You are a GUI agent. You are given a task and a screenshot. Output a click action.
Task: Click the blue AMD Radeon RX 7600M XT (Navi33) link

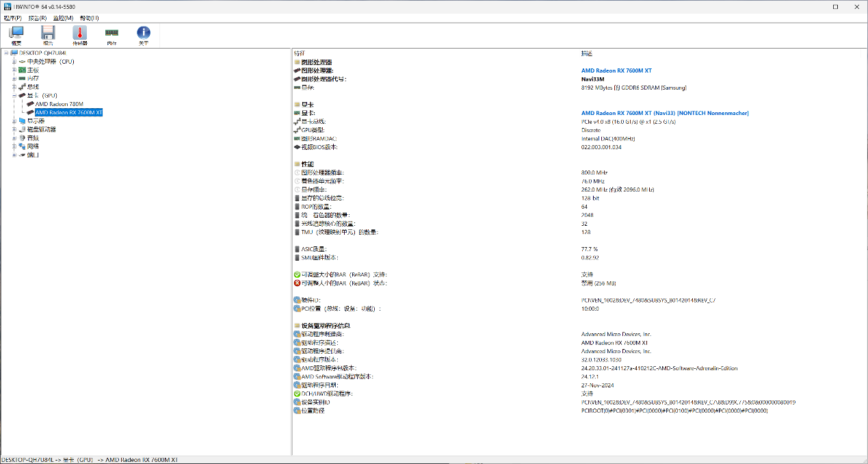pos(664,113)
